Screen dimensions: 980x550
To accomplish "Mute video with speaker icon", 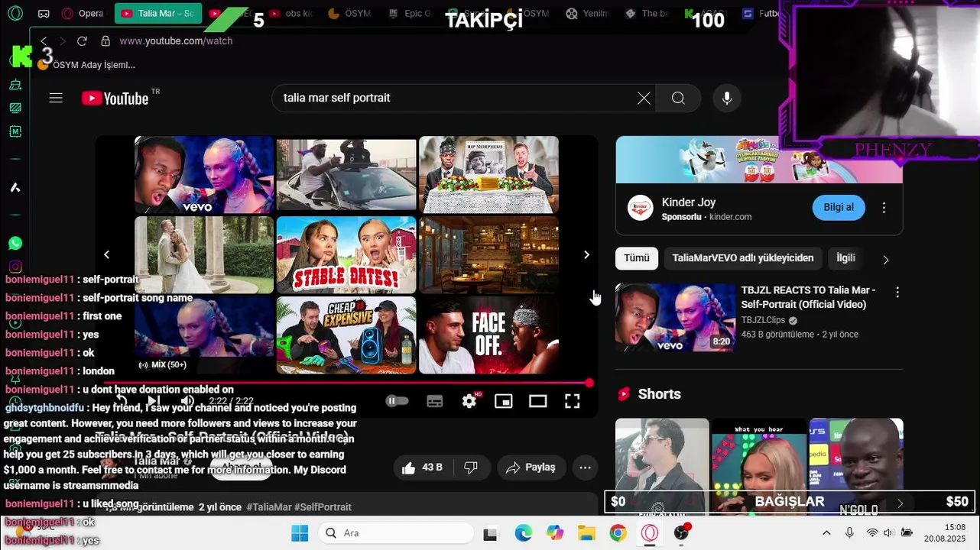I will (187, 401).
